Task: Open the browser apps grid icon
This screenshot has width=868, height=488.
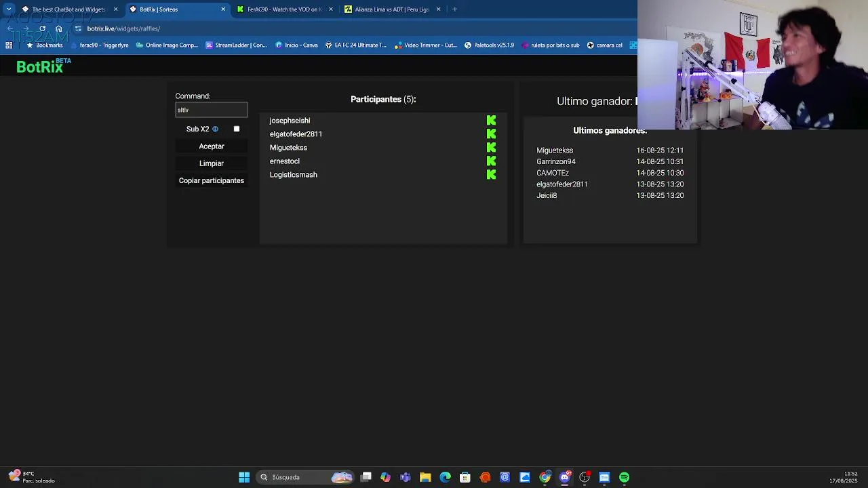Action: (x=9, y=45)
